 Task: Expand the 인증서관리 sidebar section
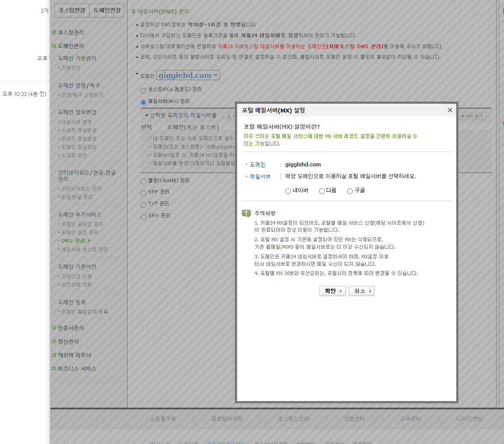[x=53, y=328]
